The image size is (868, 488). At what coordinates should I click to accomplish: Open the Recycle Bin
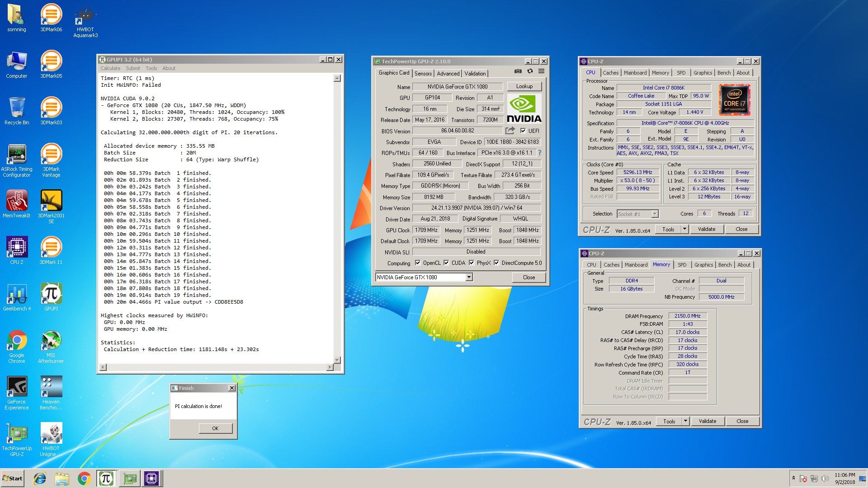click(16, 111)
